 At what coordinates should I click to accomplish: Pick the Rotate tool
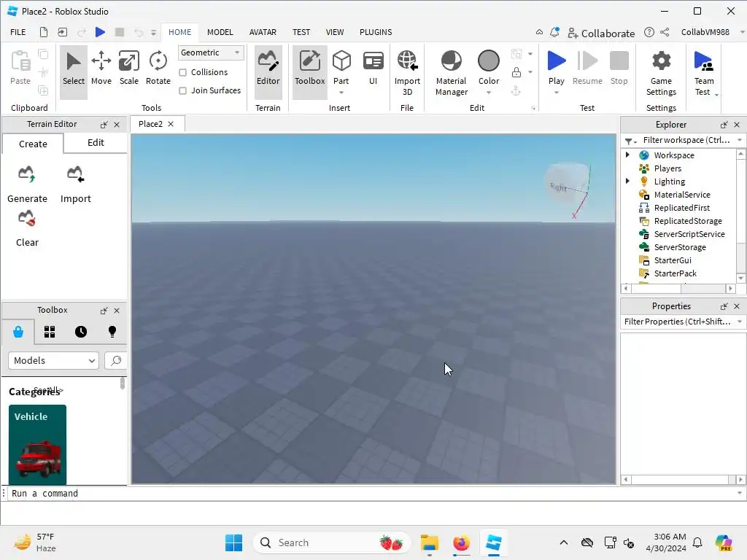point(158,68)
